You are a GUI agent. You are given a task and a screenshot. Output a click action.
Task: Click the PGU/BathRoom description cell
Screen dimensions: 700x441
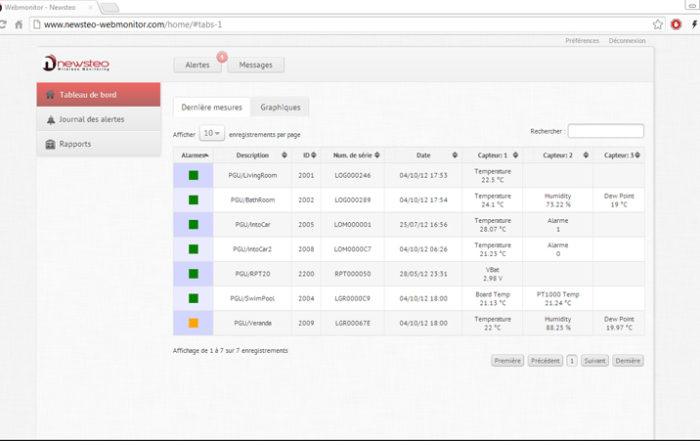pos(253,200)
